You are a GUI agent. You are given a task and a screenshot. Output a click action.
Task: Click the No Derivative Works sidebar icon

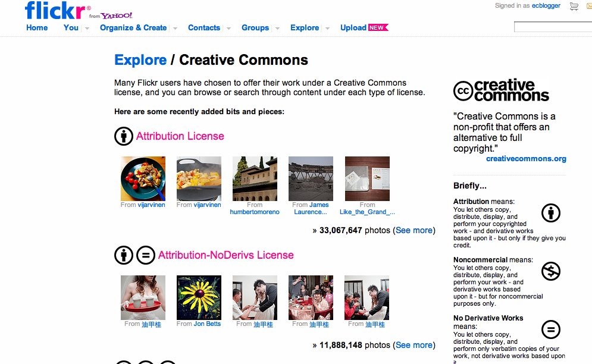coord(551,329)
